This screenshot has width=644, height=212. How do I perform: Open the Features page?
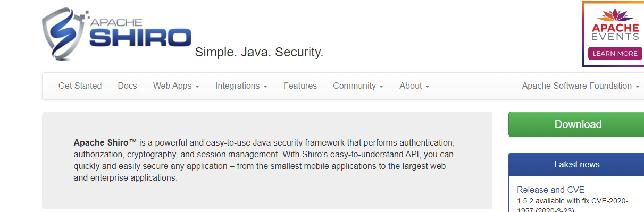click(300, 86)
